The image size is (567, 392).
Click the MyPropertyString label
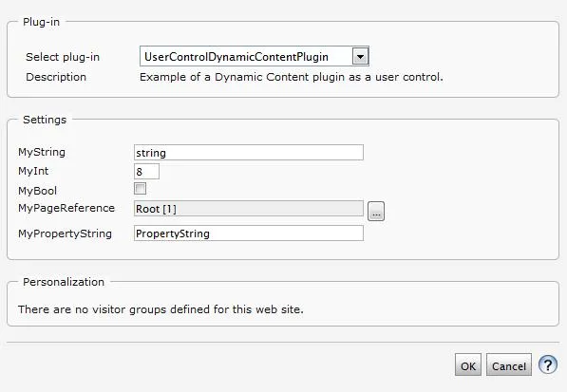[x=66, y=233]
